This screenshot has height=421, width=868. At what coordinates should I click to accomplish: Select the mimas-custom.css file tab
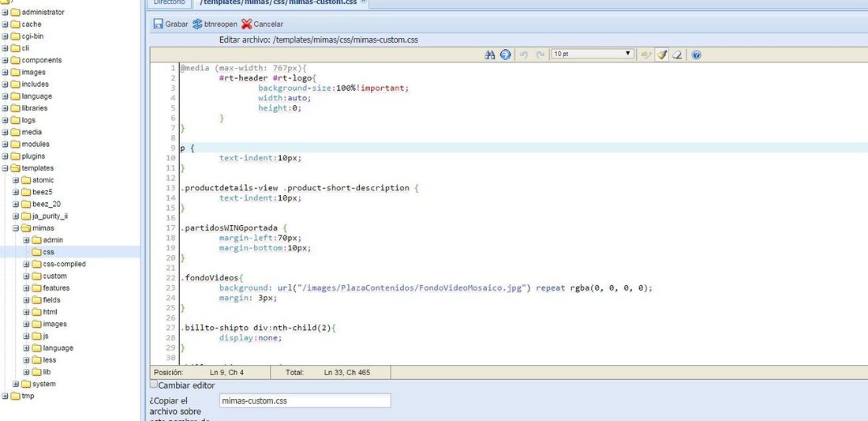[279, 2]
